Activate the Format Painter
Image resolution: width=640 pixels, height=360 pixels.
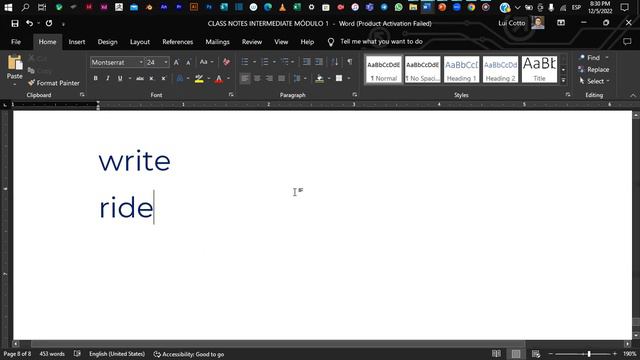point(53,83)
